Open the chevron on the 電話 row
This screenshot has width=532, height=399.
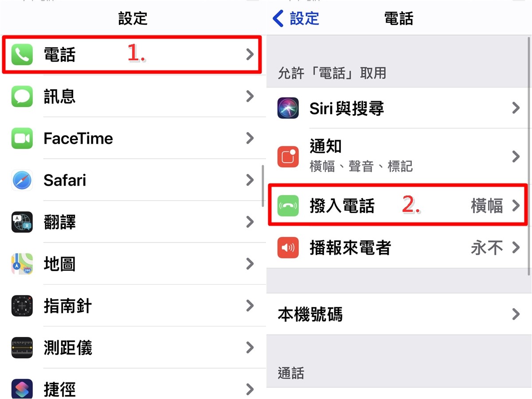(250, 55)
